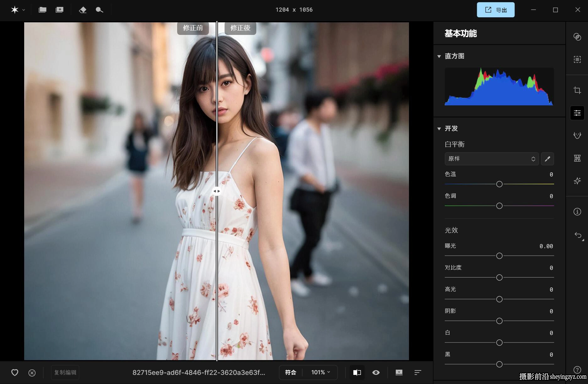
Task: Click the histogram graph
Action: (x=499, y=86)
